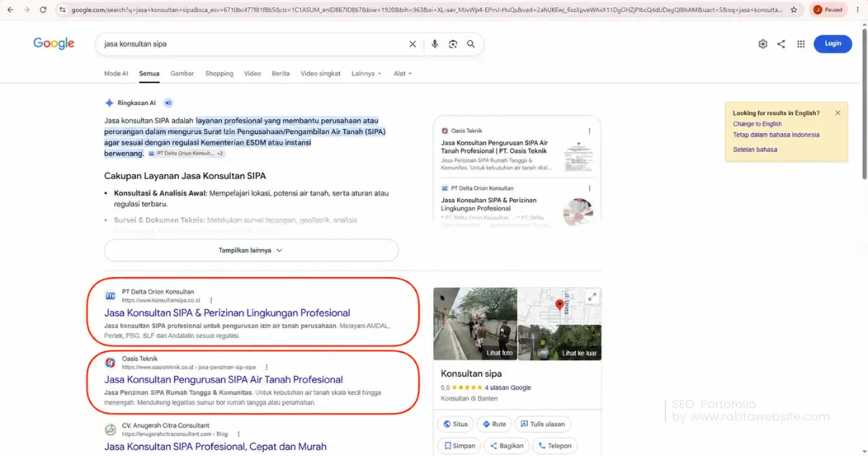Image resolution: width=868 pixels, height=456 pixels.
Task: Switch to Gambar tab
Action: tap(182, 73)
